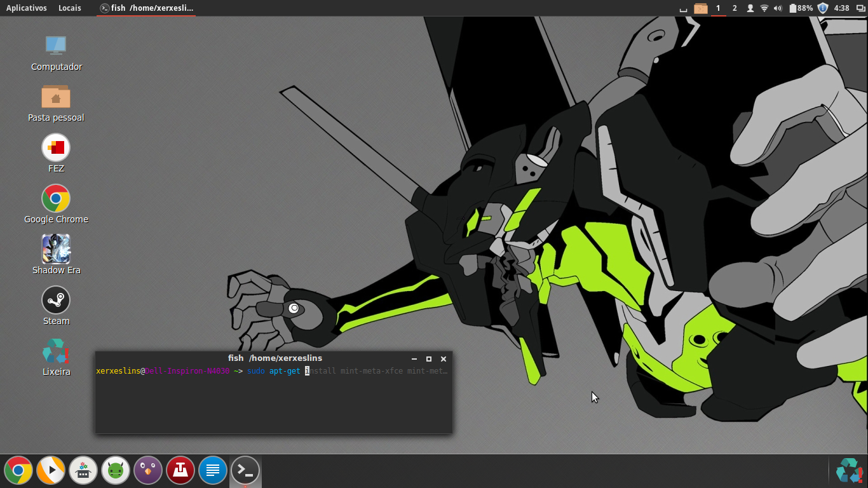Open the Aplicativos menu
This screenshot has width=868, height=488.
pos(27,8)
